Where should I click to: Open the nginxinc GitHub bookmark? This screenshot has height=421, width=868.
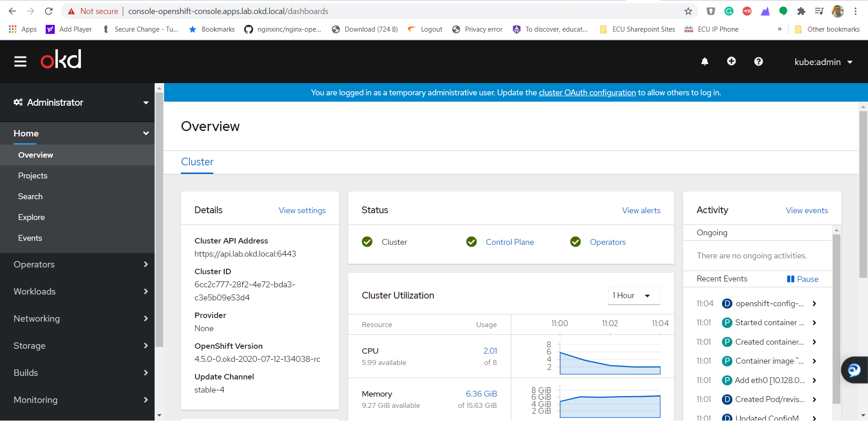coord(283,29)
